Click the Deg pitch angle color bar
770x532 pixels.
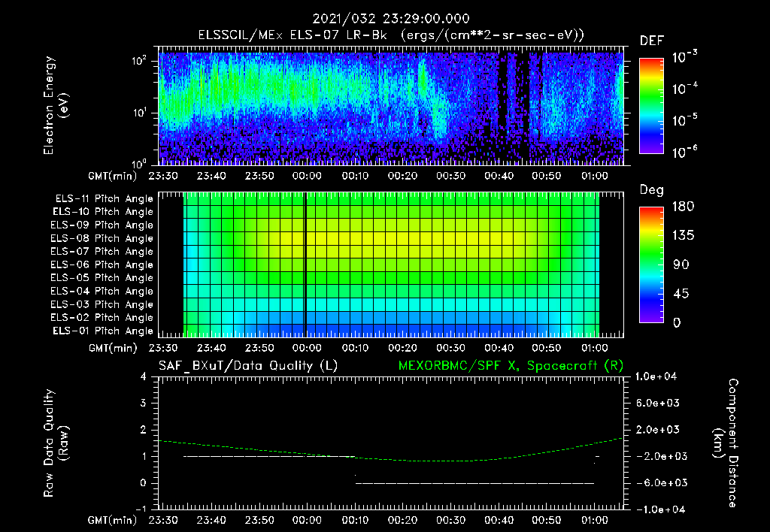point(651,264)
